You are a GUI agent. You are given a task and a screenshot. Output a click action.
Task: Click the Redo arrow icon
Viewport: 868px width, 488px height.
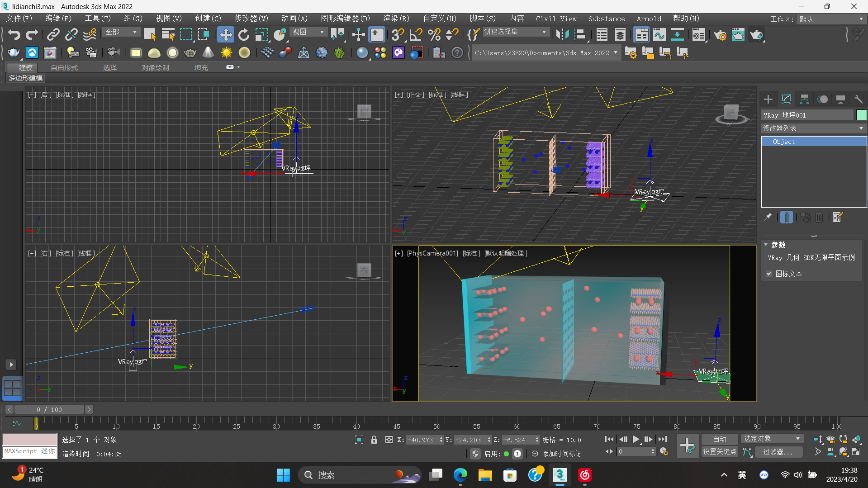[x=32, y=35]
